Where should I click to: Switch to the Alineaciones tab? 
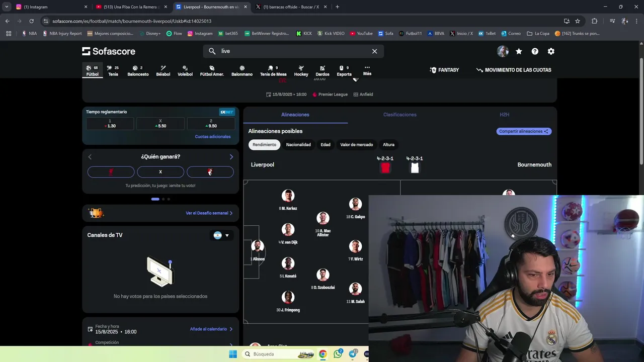295,115
